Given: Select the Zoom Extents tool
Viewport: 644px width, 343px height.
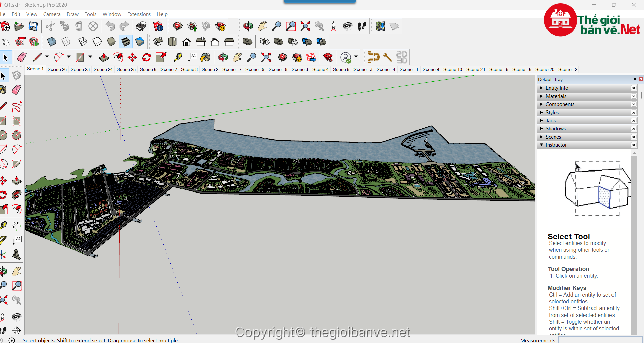Looking at the screenshot, I should 305,26.
